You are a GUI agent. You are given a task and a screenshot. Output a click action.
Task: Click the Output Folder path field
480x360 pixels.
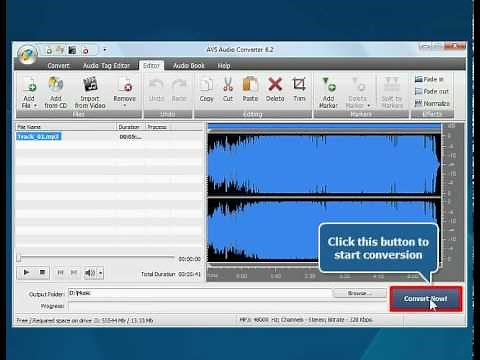coord(200,293)
